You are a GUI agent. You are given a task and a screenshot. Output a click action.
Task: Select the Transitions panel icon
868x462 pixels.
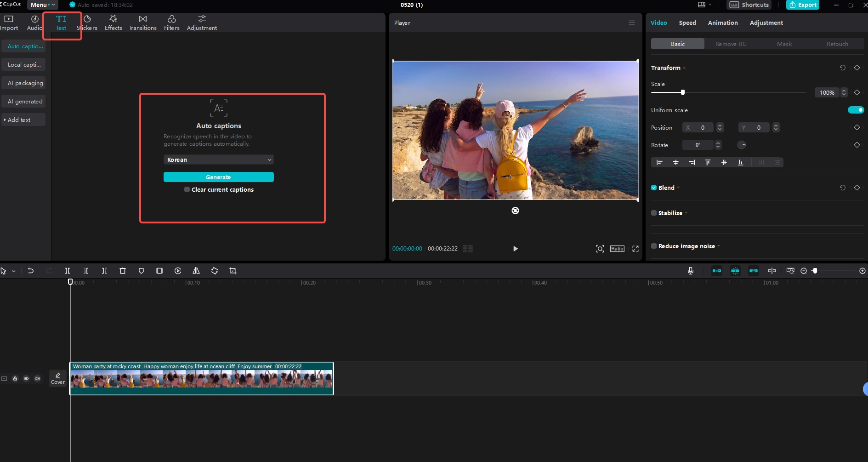pyautogui.click(x=142, y=22)
